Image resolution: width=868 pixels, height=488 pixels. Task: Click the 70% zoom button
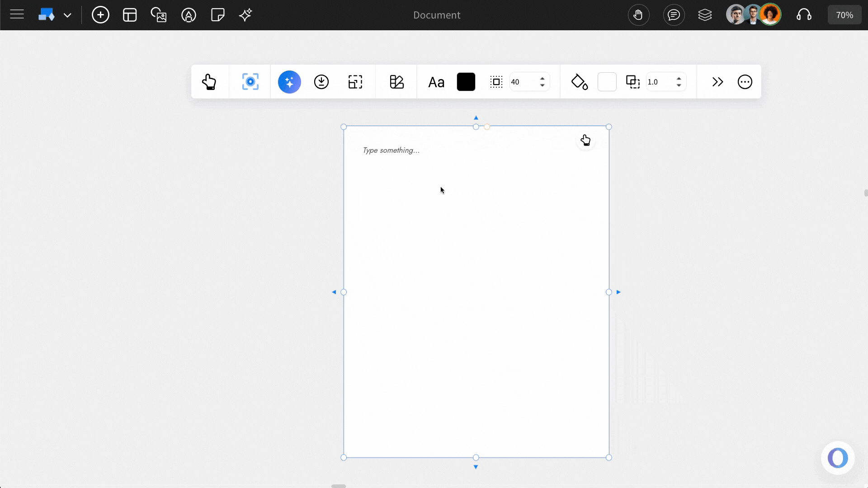pos(844,14)
